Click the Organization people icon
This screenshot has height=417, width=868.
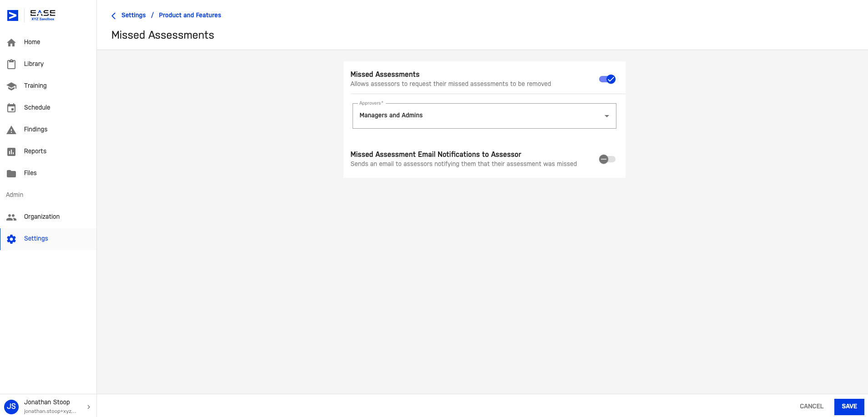[x=11, y=217]
